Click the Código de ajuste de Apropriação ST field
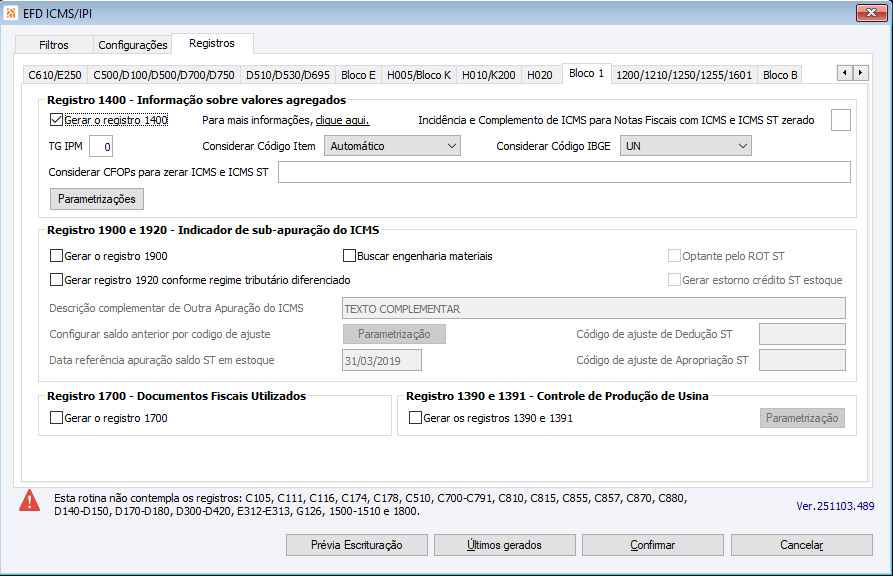This screenshot has height=576, width=893. [x=802, y=360]
